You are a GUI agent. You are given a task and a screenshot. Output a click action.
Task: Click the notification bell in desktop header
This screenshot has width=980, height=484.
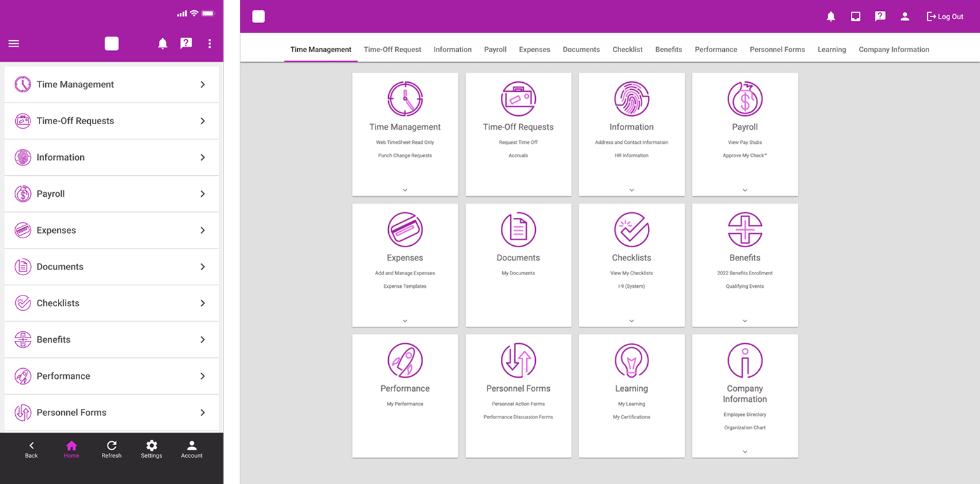[x=831, y=17]
